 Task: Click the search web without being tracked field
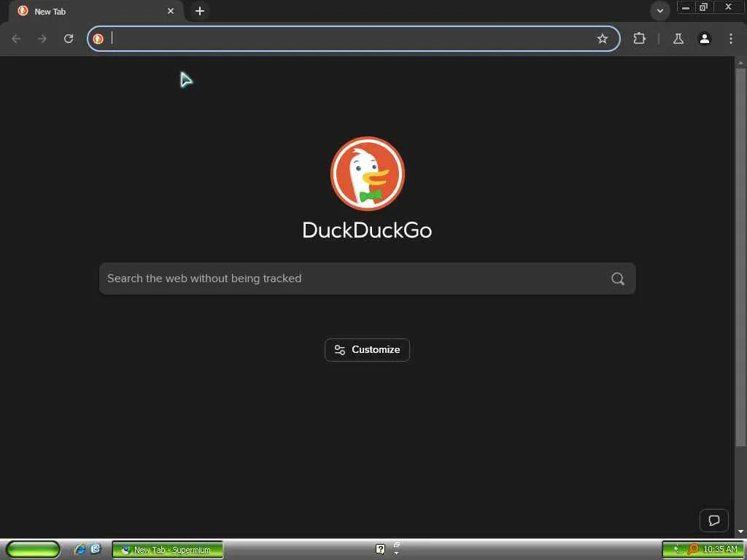[368, 279]
